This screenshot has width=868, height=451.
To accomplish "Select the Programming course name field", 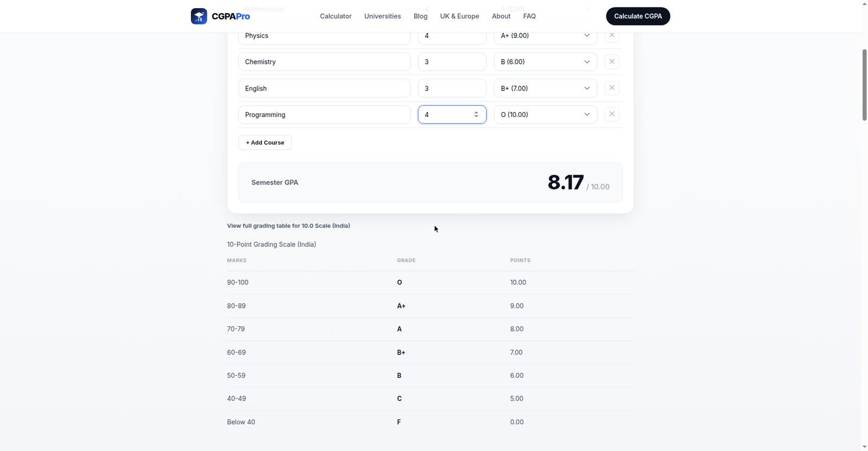I will pyautogui.click(x=324, y=114).
